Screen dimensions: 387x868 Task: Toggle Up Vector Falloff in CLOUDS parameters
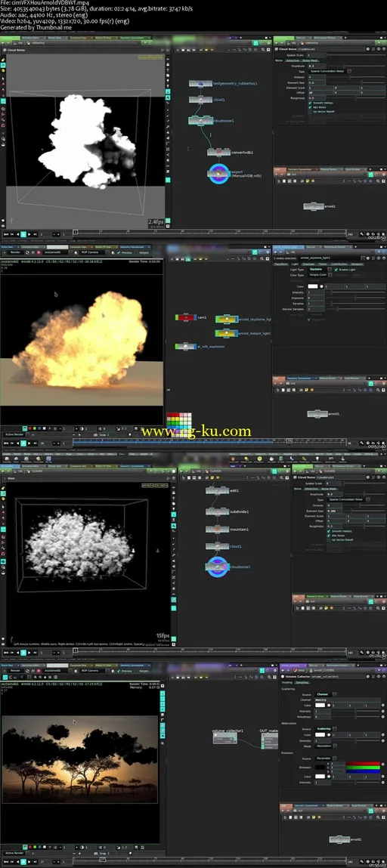point(328,539)
